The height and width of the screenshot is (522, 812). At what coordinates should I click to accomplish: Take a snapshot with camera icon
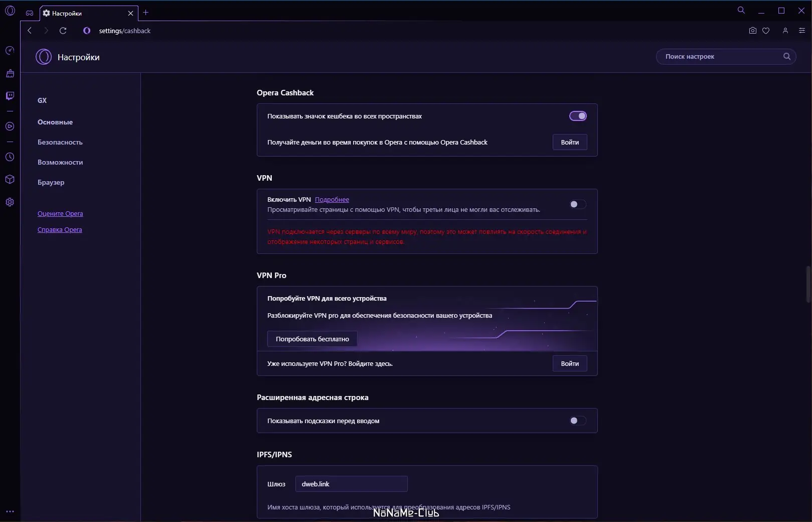(752, 31)
